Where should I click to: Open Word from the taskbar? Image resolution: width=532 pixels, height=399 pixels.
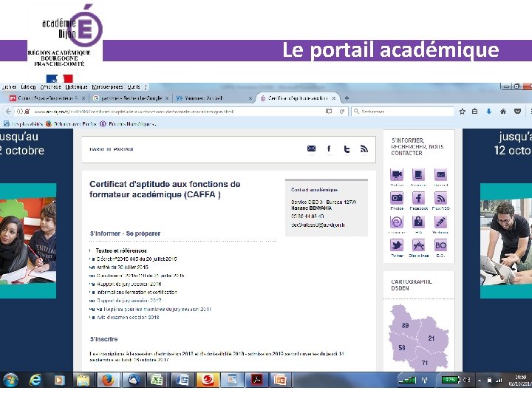(183, 380)
